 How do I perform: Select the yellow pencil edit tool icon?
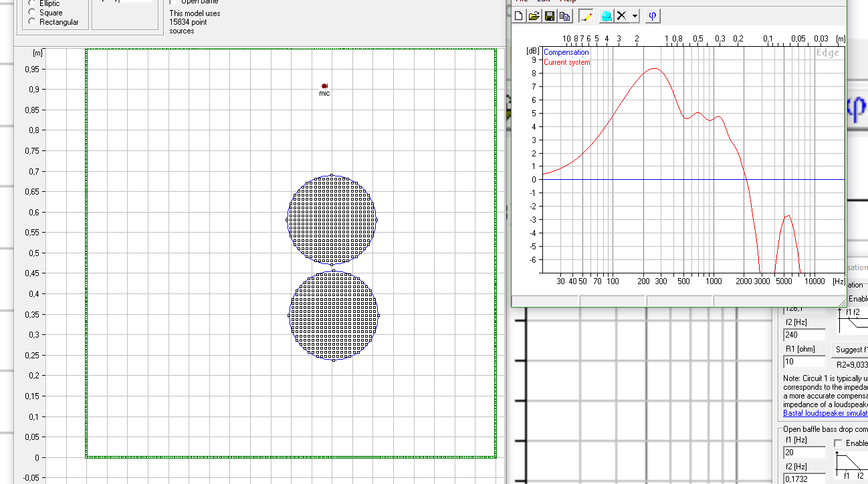click(586, 16)
